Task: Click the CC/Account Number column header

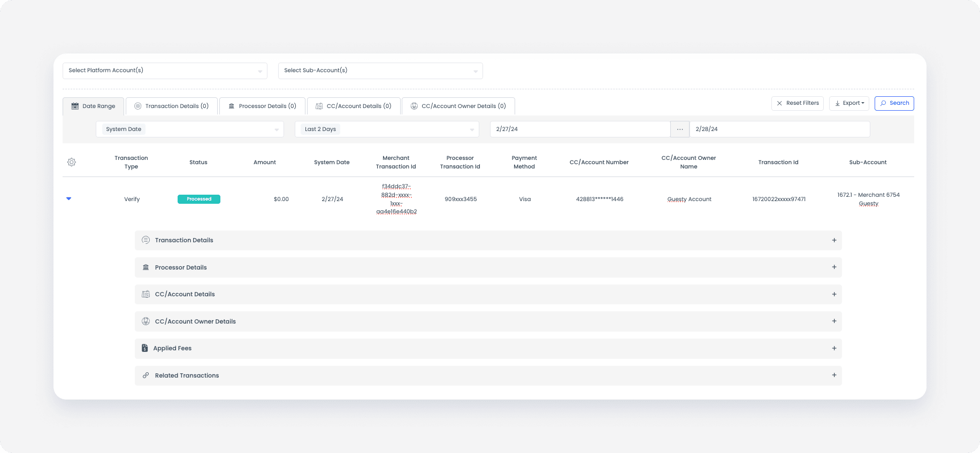Action: 599,162
